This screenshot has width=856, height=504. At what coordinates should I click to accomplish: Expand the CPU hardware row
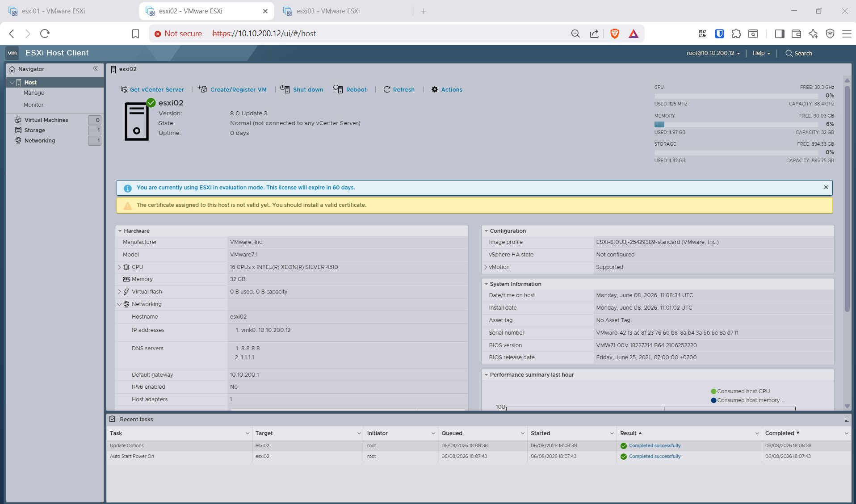(x=119, y=267)
